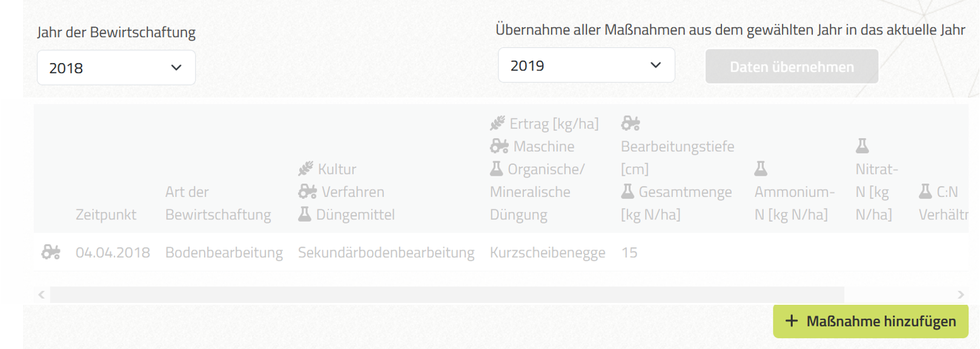Click the tractor icon above Bearbeitungstiefe header

631,123
